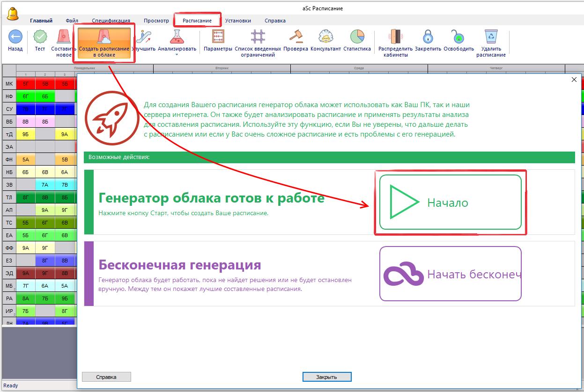Click the Улучшить escalator icon
Screen dimensions: 584x392
pos(143,37)
